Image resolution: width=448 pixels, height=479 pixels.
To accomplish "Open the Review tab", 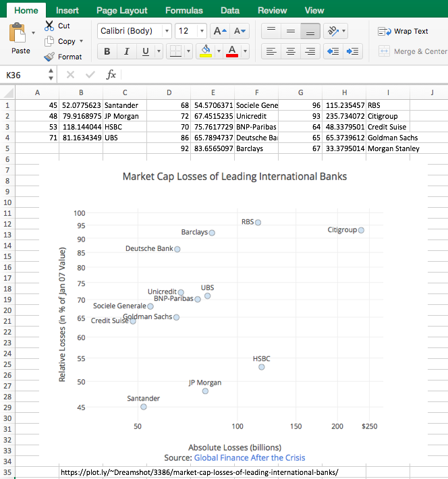I will pos(273,10).
